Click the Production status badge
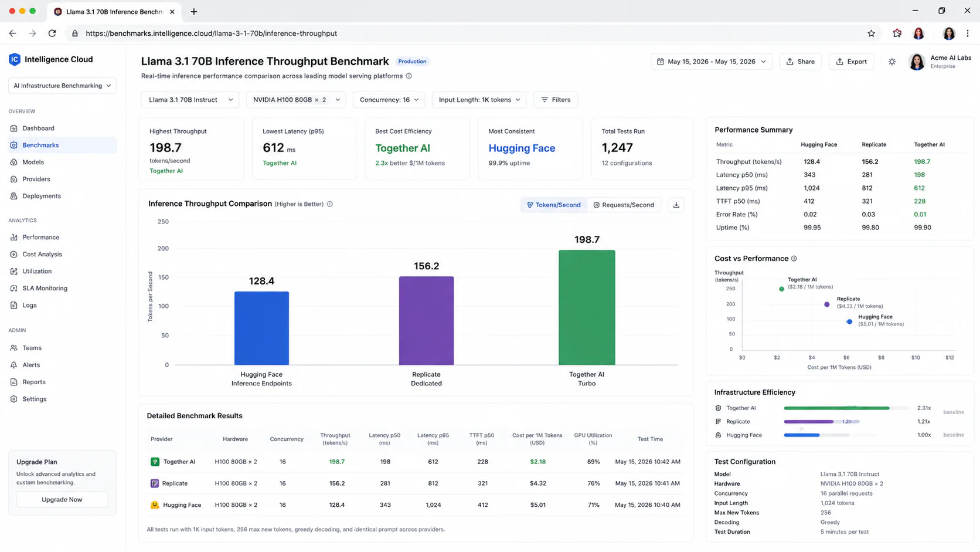Image resolution: width=980 pixels, height=552 pixels. pos(412,62)
